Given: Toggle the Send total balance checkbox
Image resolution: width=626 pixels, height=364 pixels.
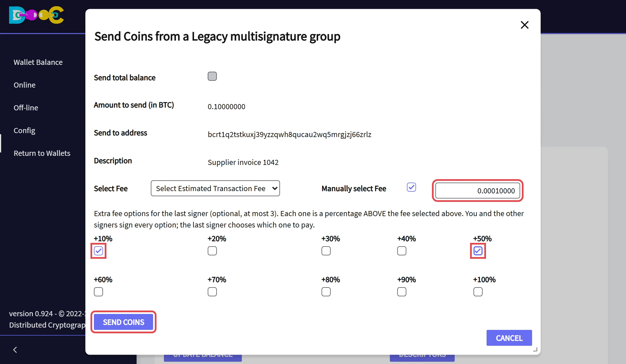Looking at the screenshot, I should click(x=212, y=76).
